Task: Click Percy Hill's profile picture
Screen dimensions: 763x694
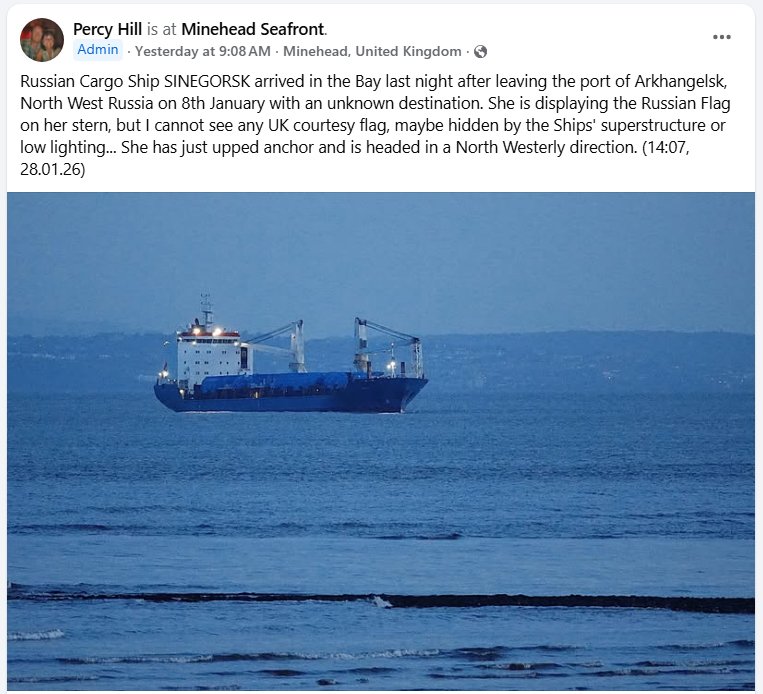Action: click(41, 40)
